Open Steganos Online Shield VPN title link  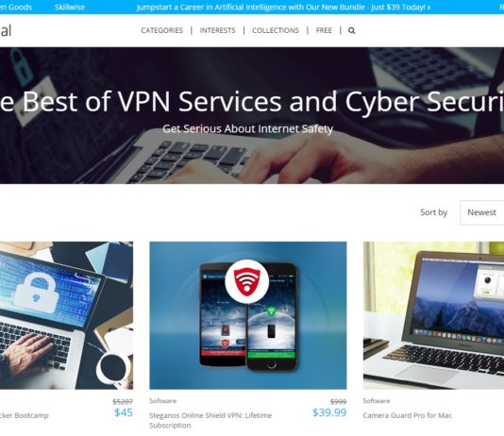pyautogui.click(x=210, y=420)
